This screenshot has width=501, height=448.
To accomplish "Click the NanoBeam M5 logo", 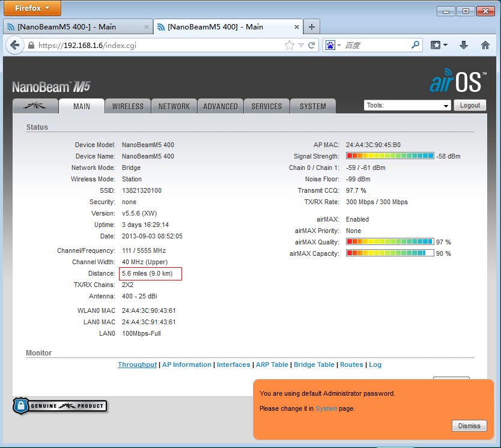I will coord(51,86).
